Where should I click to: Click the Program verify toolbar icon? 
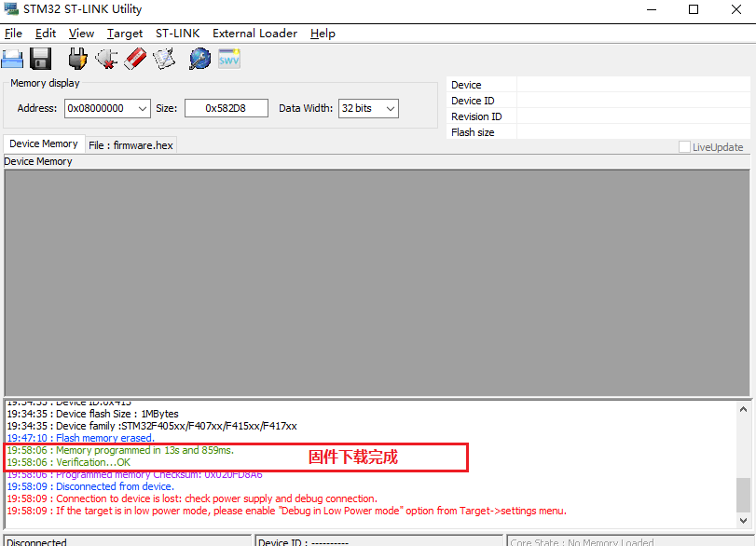164,59
